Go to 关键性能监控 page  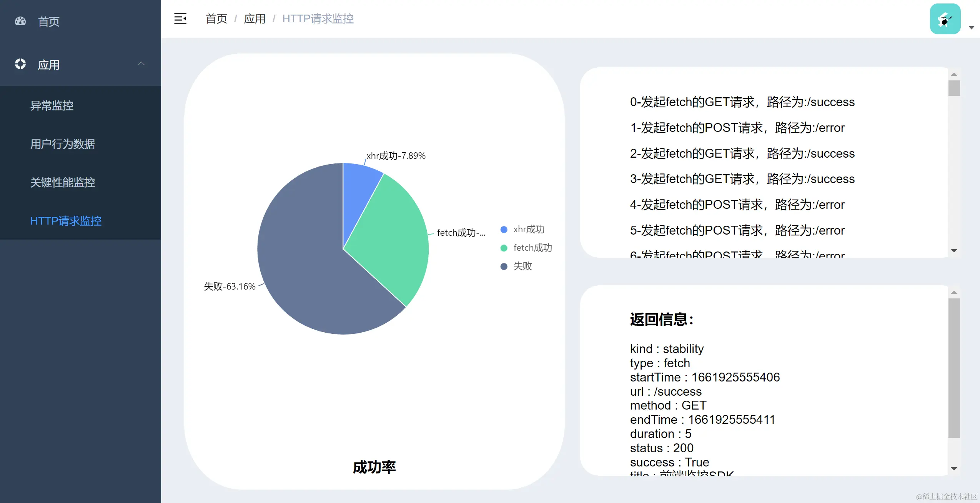tap(63, 182)
